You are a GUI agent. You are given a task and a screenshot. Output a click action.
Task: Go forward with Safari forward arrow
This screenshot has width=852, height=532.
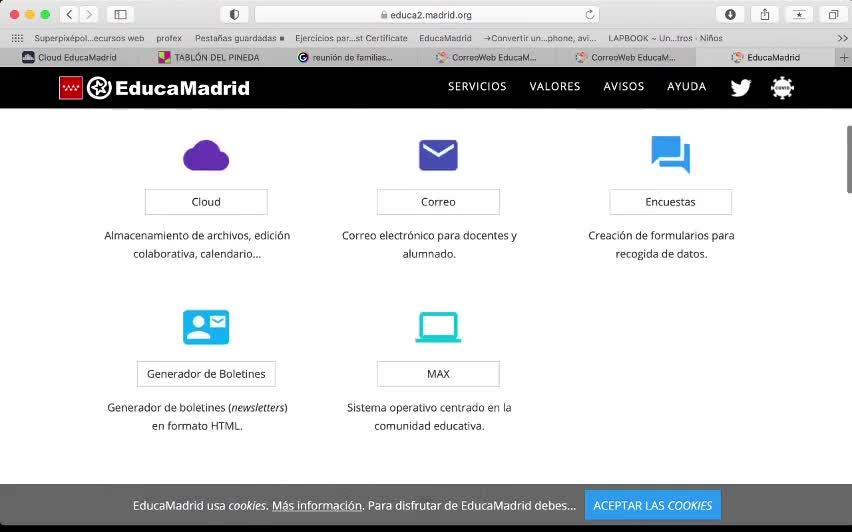pos(89,15)
